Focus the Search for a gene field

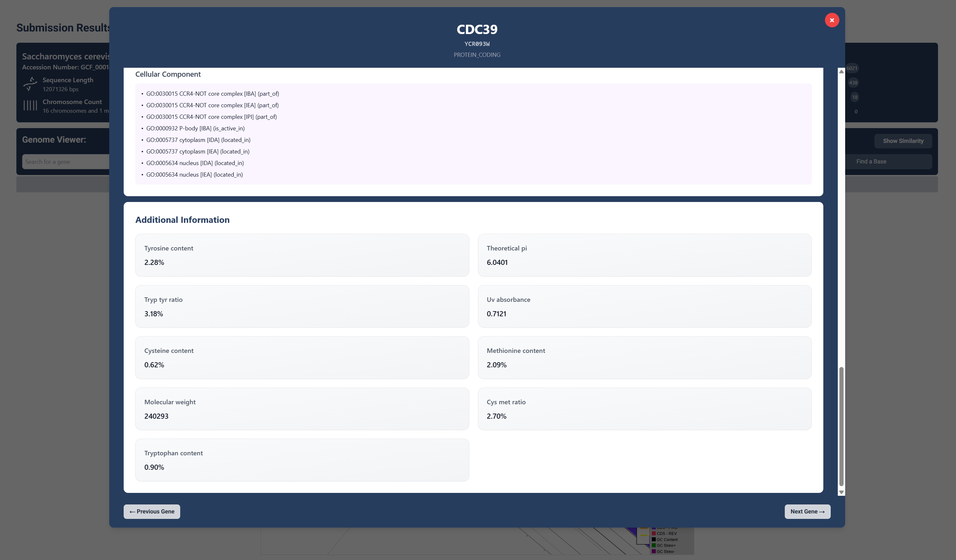tap(65, 162)
